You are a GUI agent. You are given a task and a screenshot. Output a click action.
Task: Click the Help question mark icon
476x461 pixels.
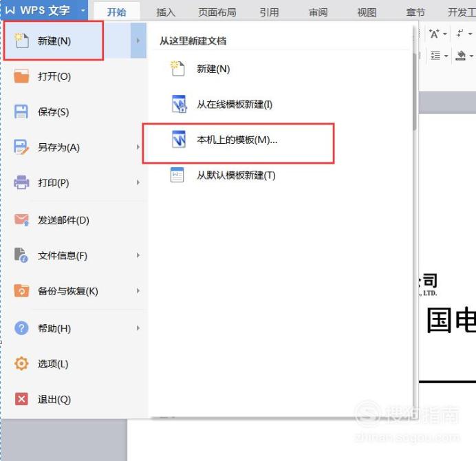(21, 328)
